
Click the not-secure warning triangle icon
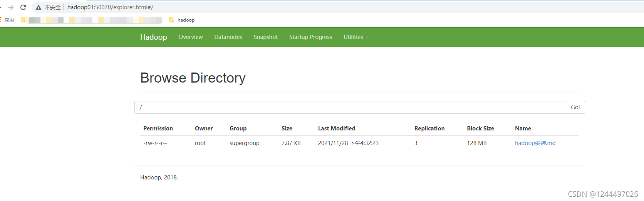(39, 7)
